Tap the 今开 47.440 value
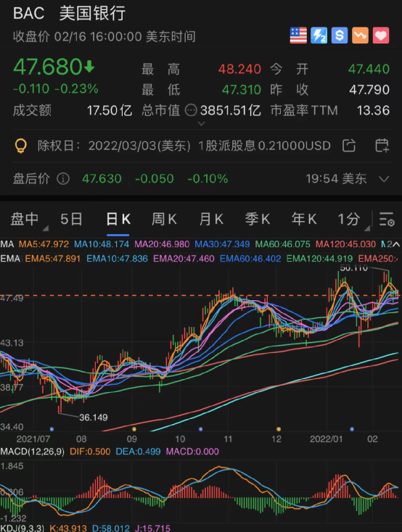The width and height of the screenshot is (402, 532). click(x=369, y=69)
